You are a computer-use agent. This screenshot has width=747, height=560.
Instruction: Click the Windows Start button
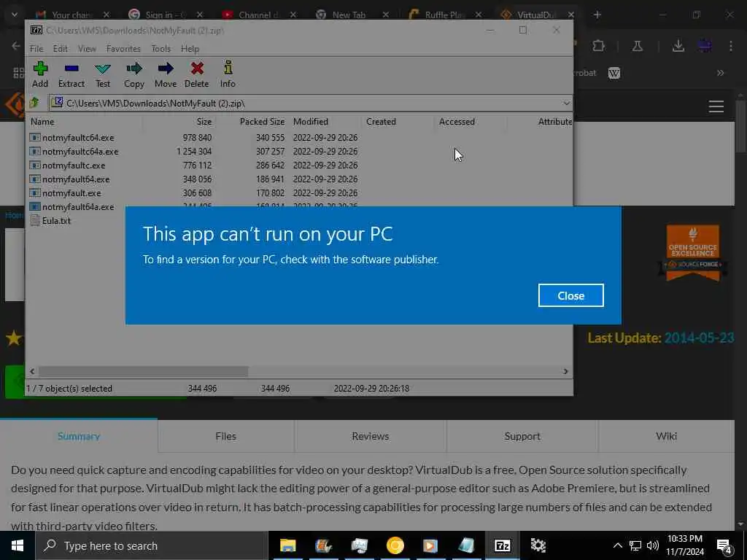coord(18,545)
